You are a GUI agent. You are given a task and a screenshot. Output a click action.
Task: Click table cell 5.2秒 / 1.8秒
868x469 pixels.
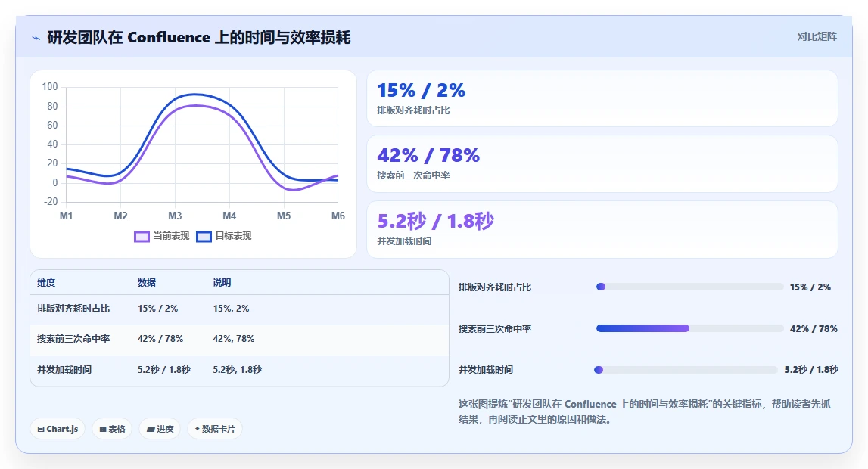click(x=164, y=369)
